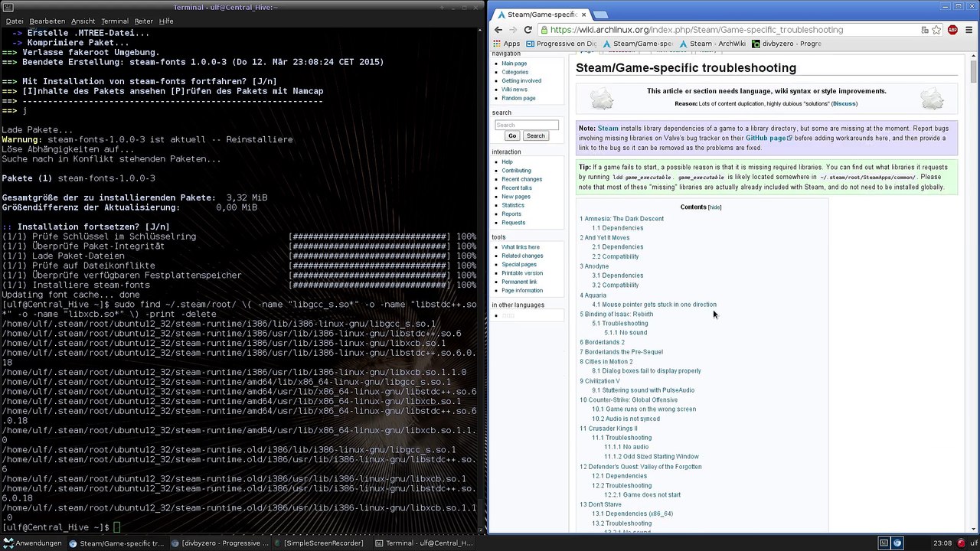Open Wiki news sidebar link
Viewport: 980px width, 551px height.
click(x=514, y=90)
